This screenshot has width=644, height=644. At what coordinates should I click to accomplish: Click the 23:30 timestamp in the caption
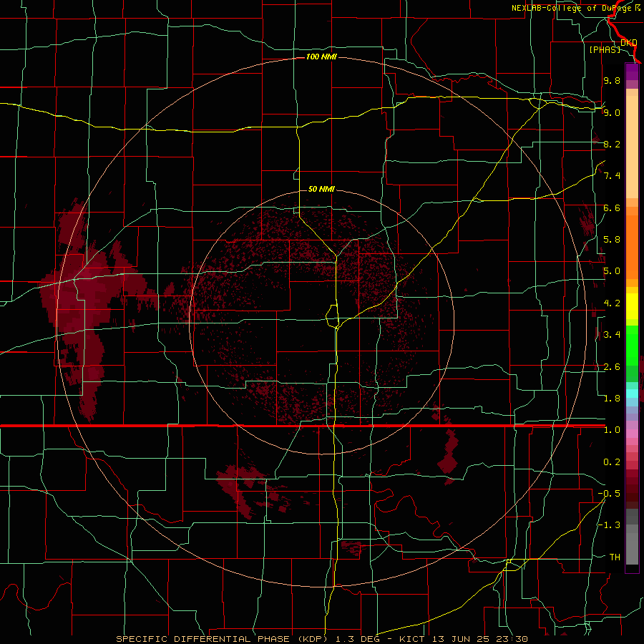(512, 639)
